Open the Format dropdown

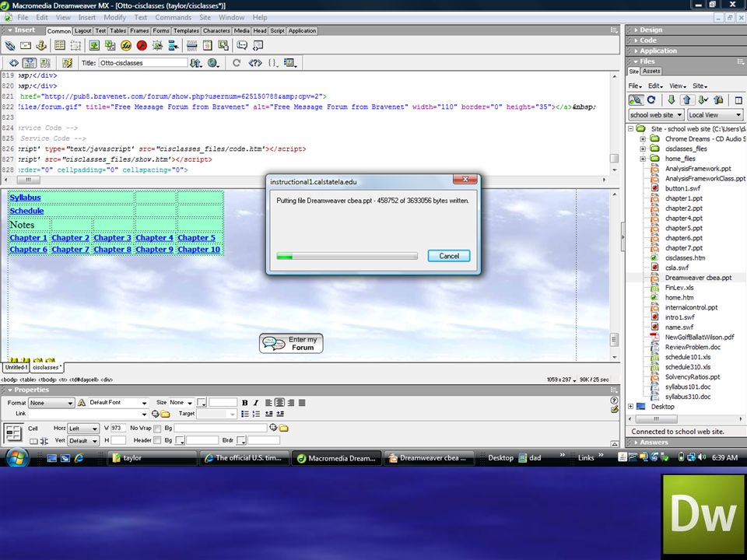tap(51, 403)
